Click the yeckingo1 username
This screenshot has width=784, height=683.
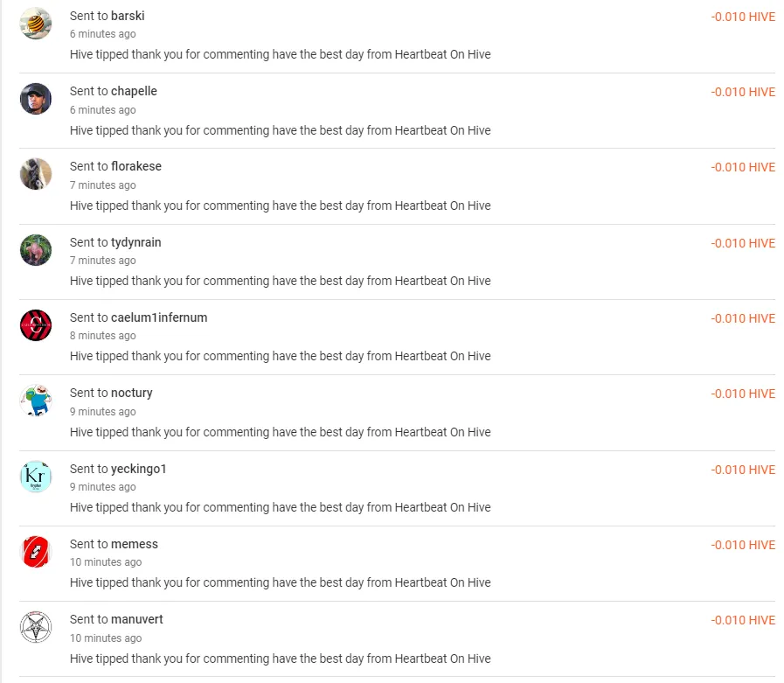coord(139,469)
